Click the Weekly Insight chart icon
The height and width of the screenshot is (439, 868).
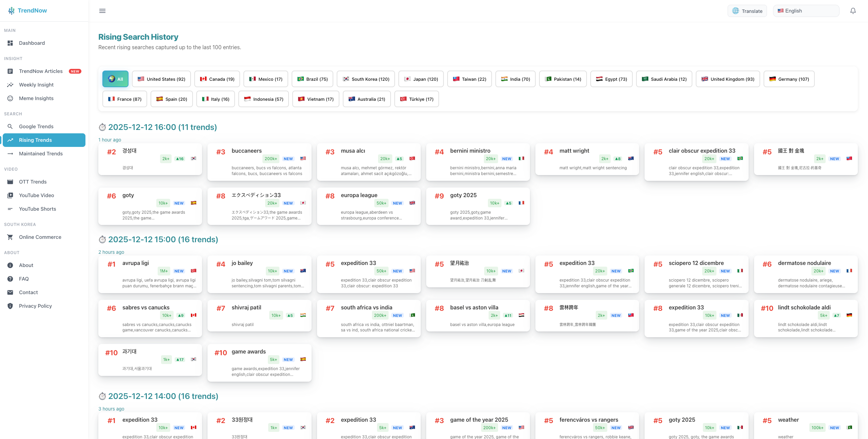[10, 85]
